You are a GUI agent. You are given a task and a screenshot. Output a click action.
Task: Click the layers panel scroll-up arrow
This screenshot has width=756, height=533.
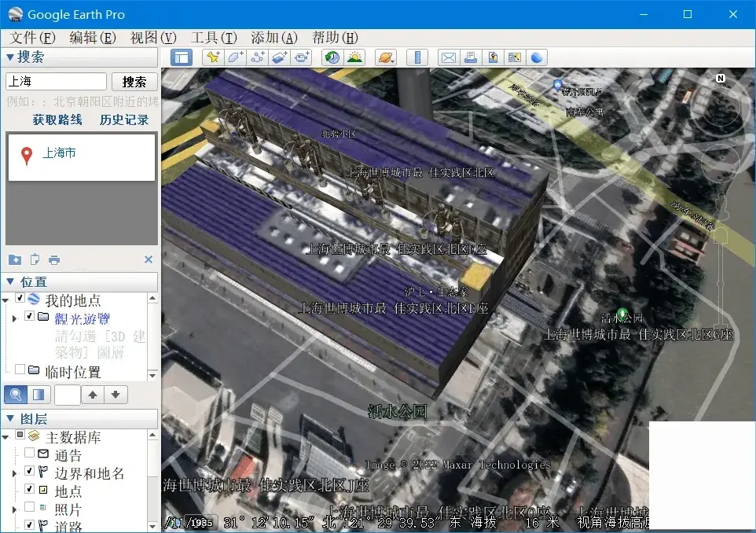[x=152, y=435]
